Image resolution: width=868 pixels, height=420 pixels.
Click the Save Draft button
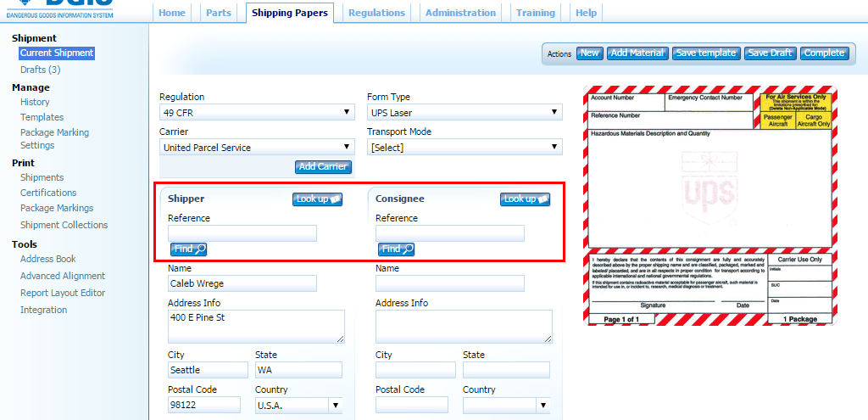pyautogui.click(x=770, y=53)
